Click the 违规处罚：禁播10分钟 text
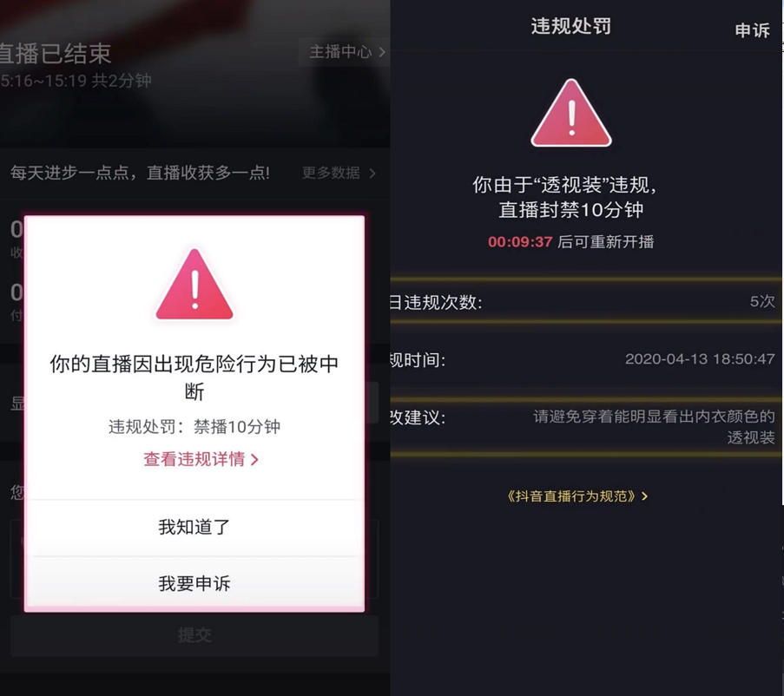784x696 pixels. (x=194, y=427)
